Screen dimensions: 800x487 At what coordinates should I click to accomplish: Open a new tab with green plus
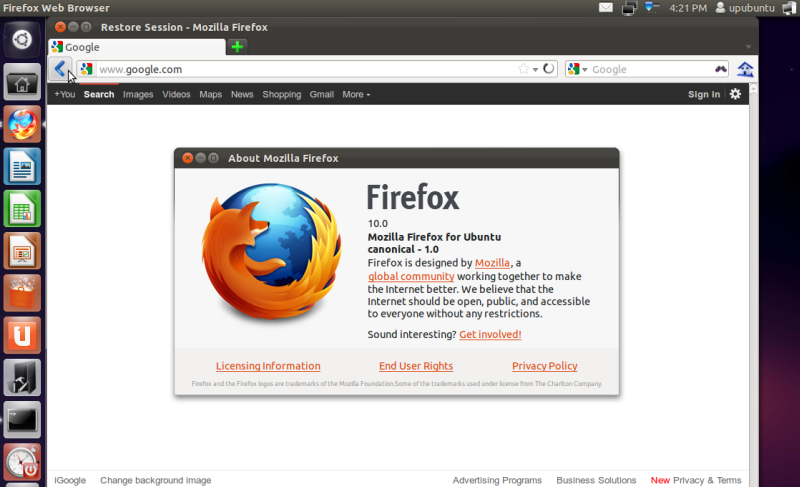(237, 47)
